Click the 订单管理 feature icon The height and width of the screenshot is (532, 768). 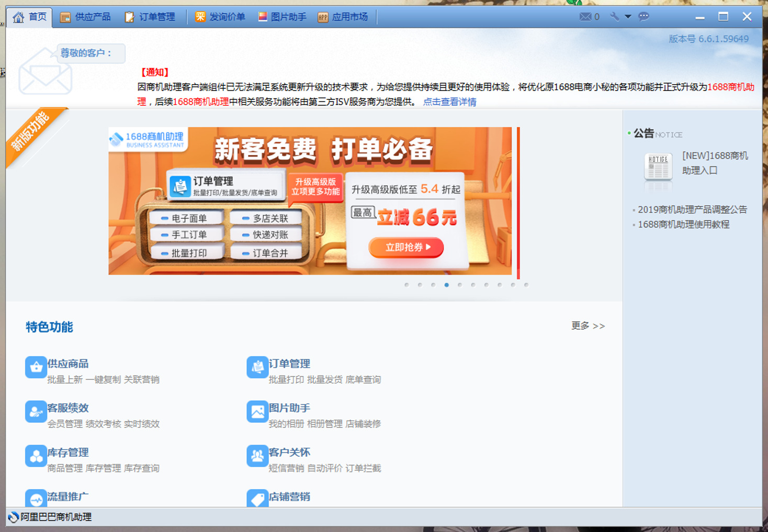pyautogui.click(x=257, y=367)
